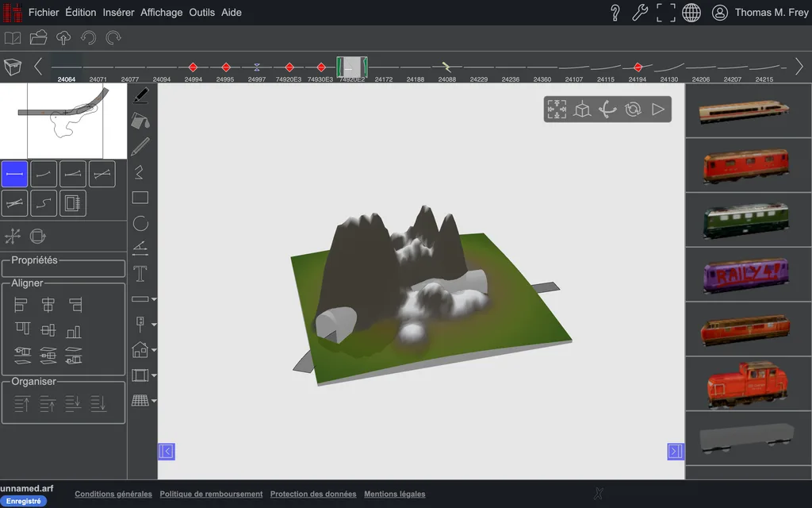The width and height of the screenshot is (812, 508).
Task: Select the pen drawing tool
Action: [x=140, y=95]
